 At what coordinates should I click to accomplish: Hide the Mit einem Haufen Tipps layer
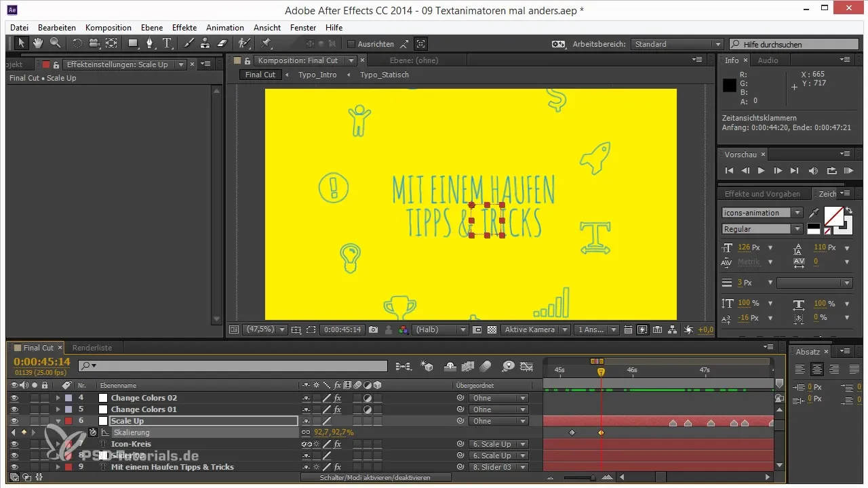click(14, 467)
